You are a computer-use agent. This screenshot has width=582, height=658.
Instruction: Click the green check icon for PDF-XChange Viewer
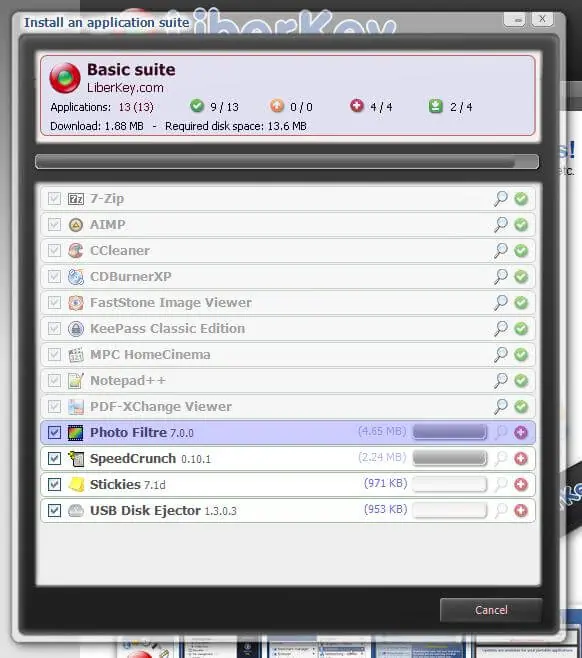click(521, 407)
